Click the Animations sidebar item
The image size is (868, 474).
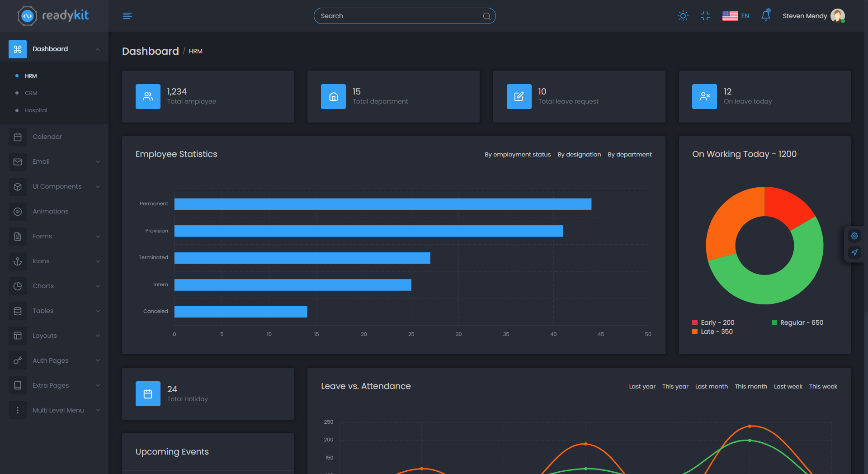(x=50, y=211)
